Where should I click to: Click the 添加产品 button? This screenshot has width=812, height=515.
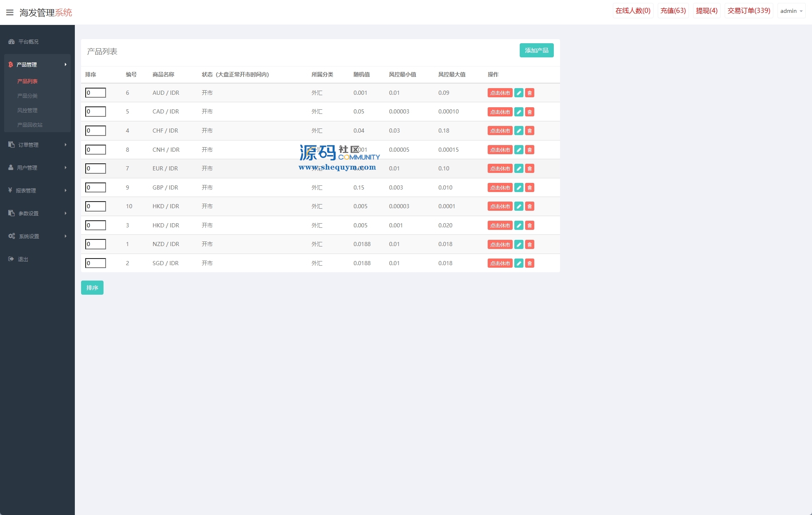click(x=536, y=50)
